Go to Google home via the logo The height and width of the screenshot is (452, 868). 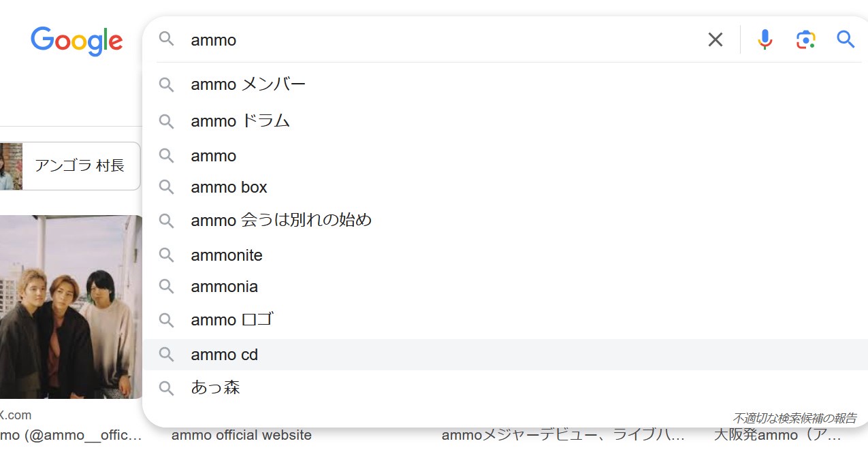[x=77, y=41]
